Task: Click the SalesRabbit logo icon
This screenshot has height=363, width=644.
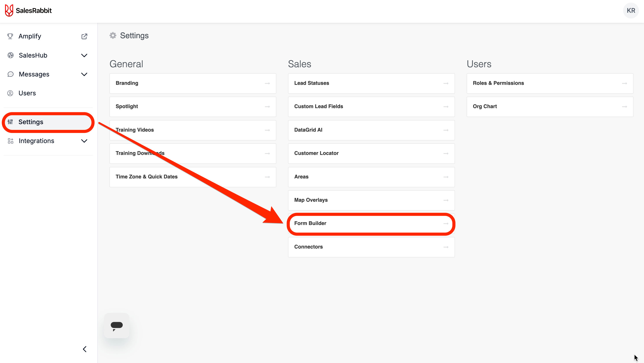Action: click(9, 11)
